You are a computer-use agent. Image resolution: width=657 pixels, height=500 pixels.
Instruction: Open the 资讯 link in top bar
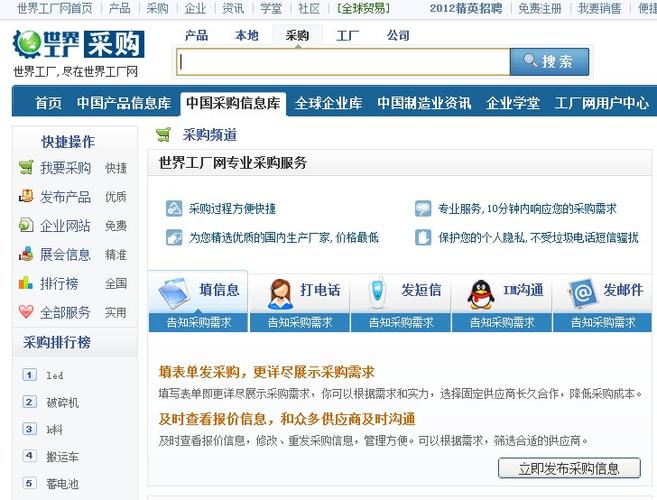(x=233, y=8)
